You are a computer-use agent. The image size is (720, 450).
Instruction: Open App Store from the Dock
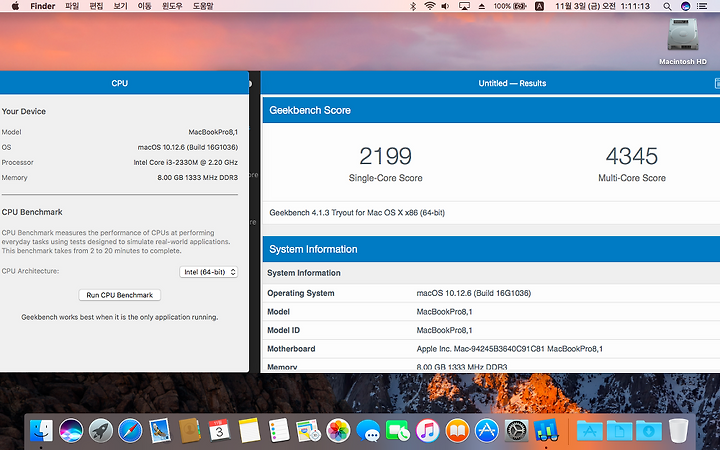tap(487, 431)
